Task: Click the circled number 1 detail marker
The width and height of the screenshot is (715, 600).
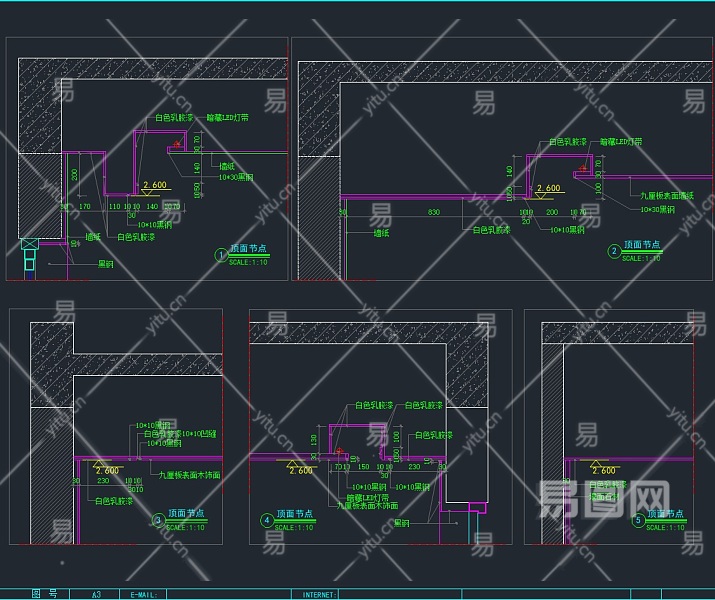Action: tap(221, 255)
